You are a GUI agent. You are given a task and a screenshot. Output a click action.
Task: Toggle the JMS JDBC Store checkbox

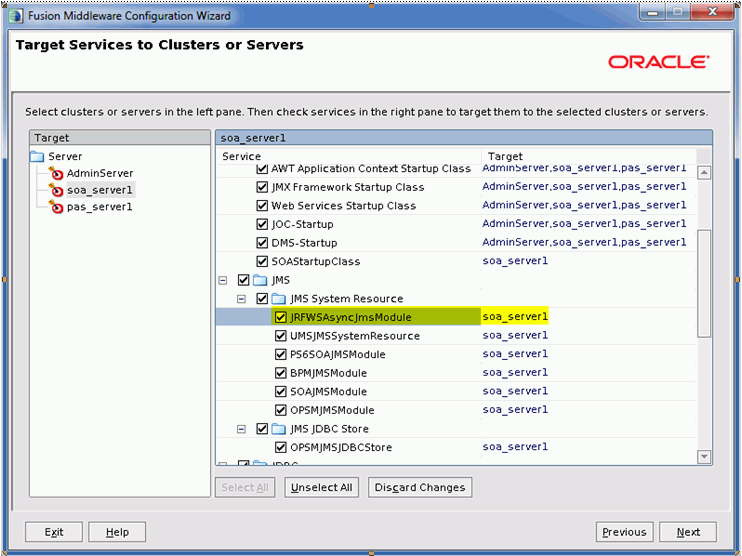pos(262,429)
